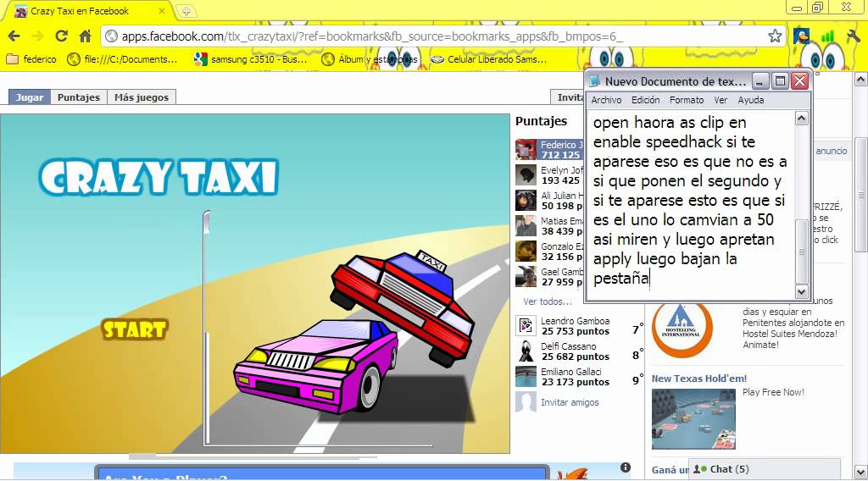Screen dimensions: 868x481
Task: Click Federico's avatar in the Puntajes list
Action: [x=526, y=149]
